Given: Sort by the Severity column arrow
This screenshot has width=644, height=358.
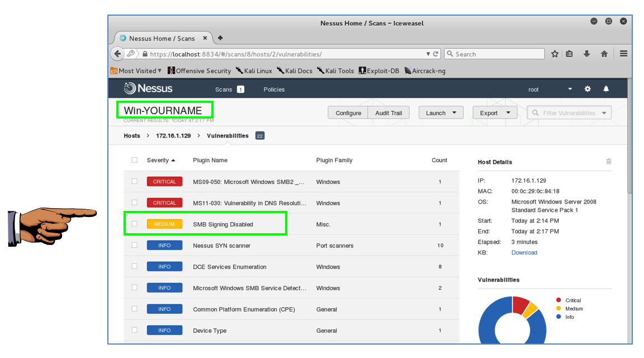Looking at the screenshot, I should pyautogui.click(x=173, y=161).
